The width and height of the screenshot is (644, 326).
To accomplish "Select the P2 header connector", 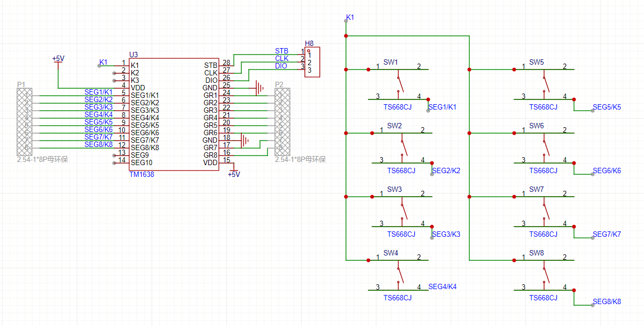I will (x=282, y=121).
